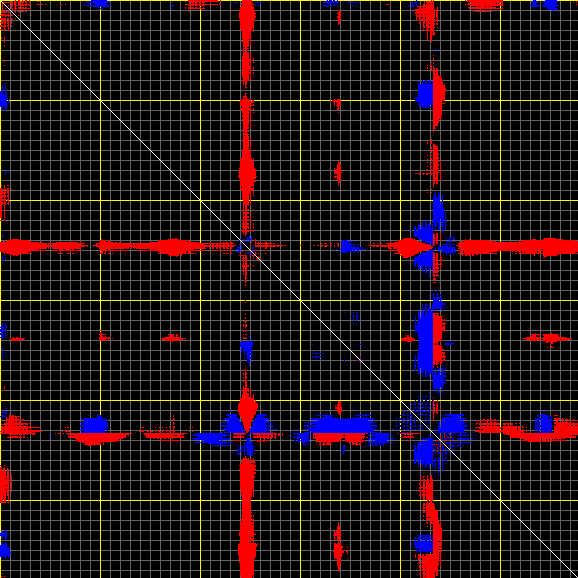578x578 pixels.
Task: Click the isolated tall red blob near the bottom edge
Action: [338, 546]
